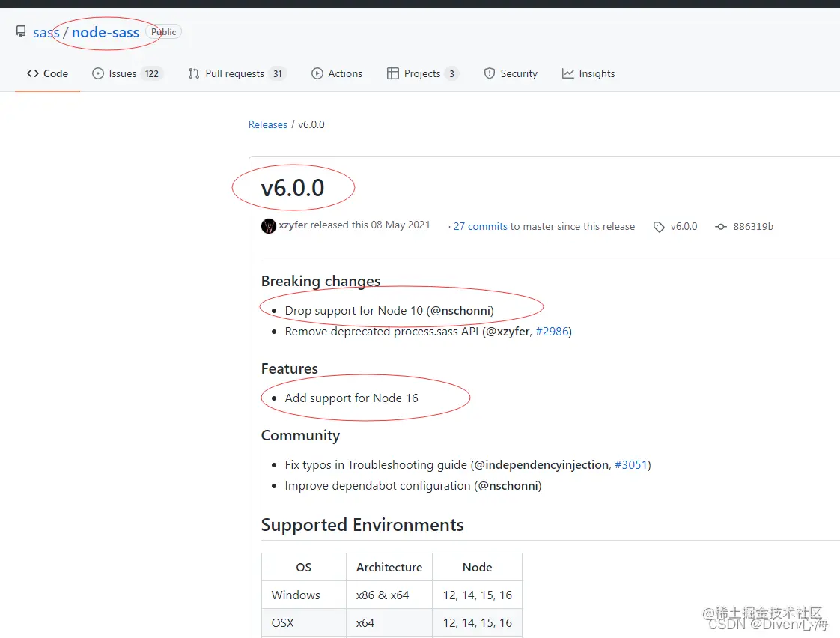Open the Insights tab
The height and width of the screenshot is (638, 840).
coord(588,74)
